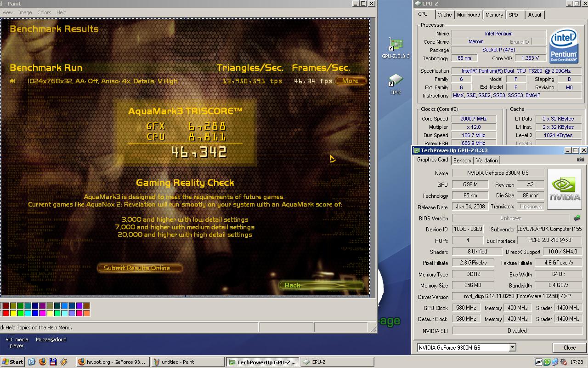Click the Core Speed value 2000.7 MHz
The width and height of the screenshot is (588, 368).
473,119
